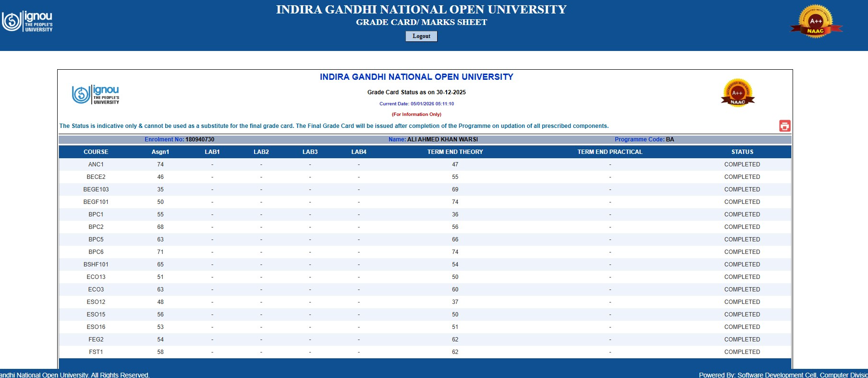Select the BECE2 course code
This screenshot has width=868, height=378.
[x=96, y=177]
